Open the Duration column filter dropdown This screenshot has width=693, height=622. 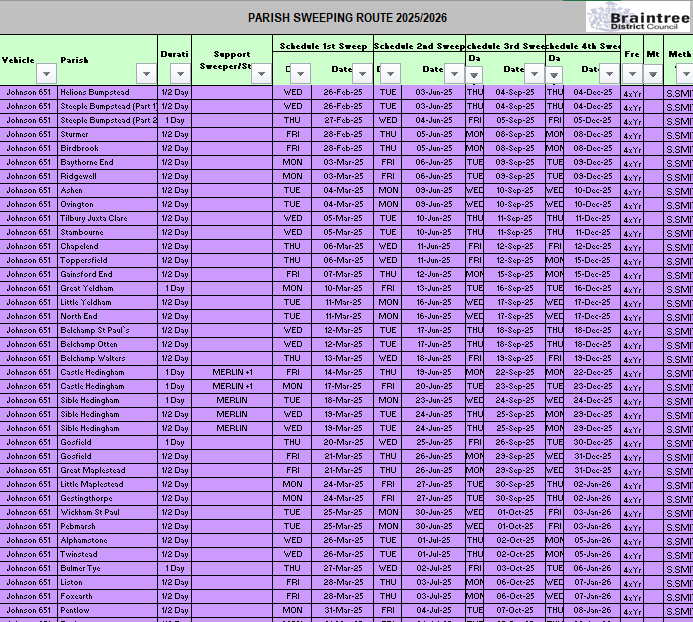(180, 73)
